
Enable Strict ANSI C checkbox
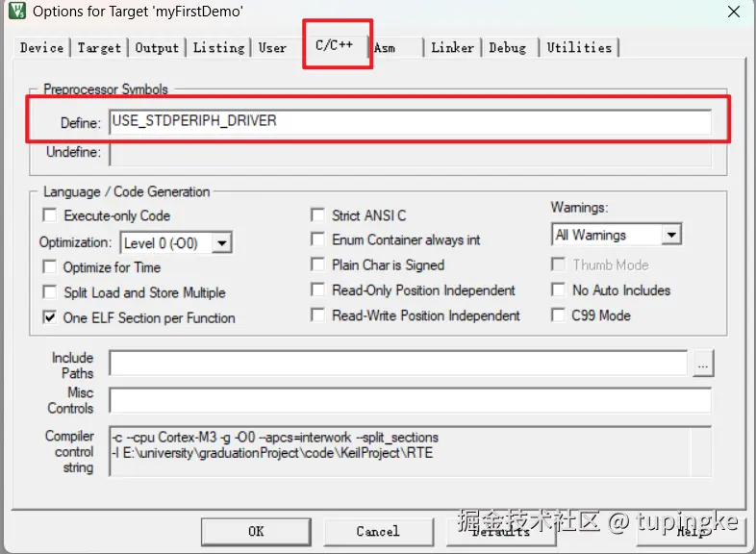tap(317, 215)
